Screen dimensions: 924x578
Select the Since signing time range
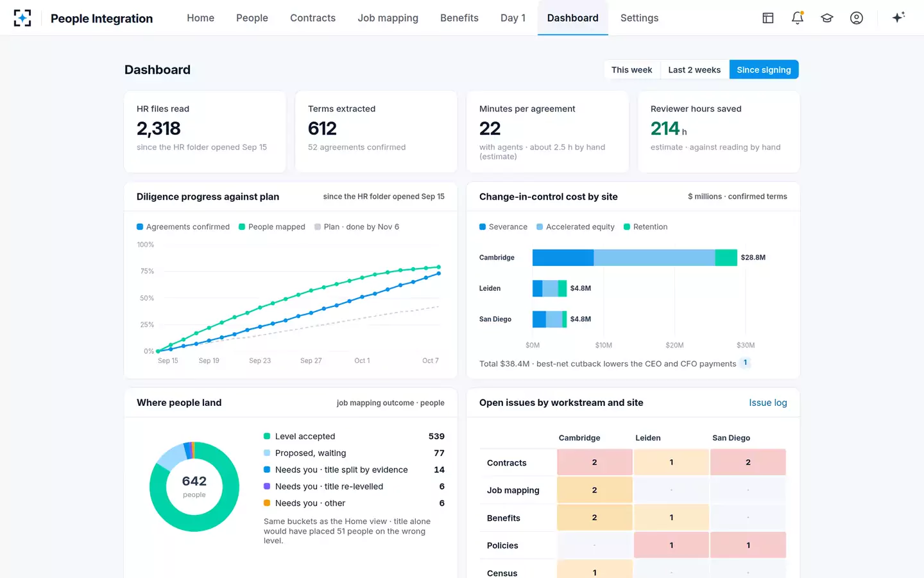point(764,69)
